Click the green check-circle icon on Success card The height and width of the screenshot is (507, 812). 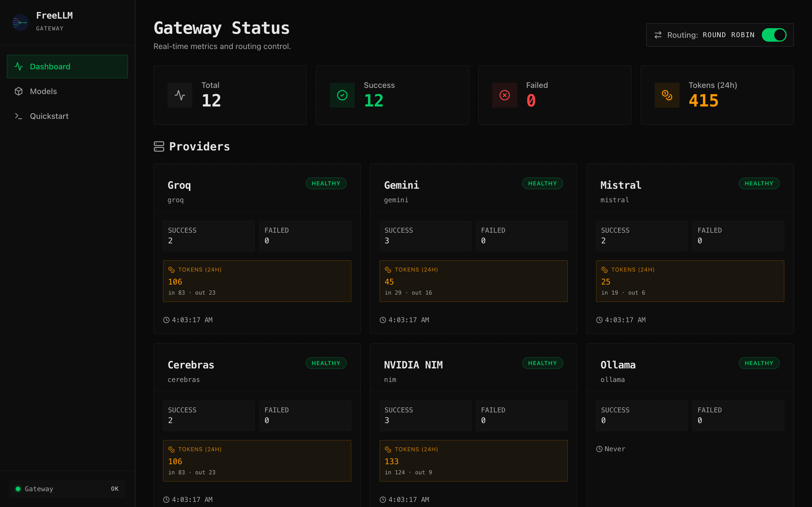pyautogui.click(x=342, y=95)
